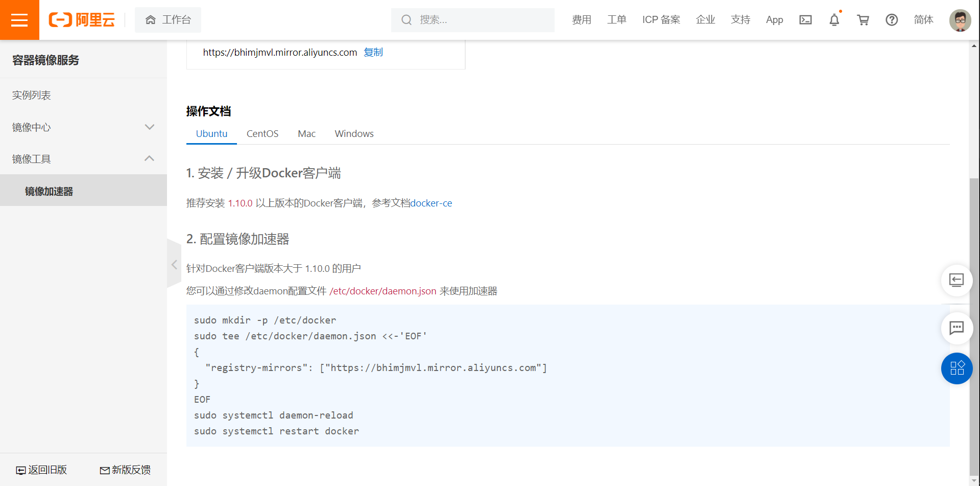The width and height of the screenshot is (980, 486).
Task: Open the floating chat message icon
Action: (x=957, y=328)
